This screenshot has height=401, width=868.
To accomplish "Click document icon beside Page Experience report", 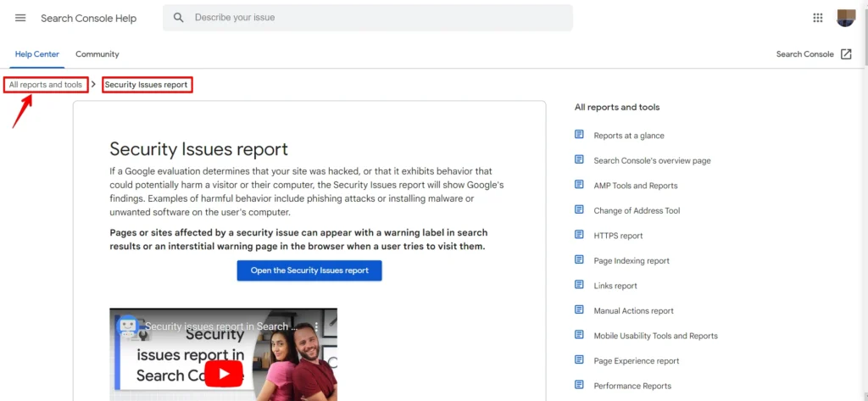I will [579, 359].
